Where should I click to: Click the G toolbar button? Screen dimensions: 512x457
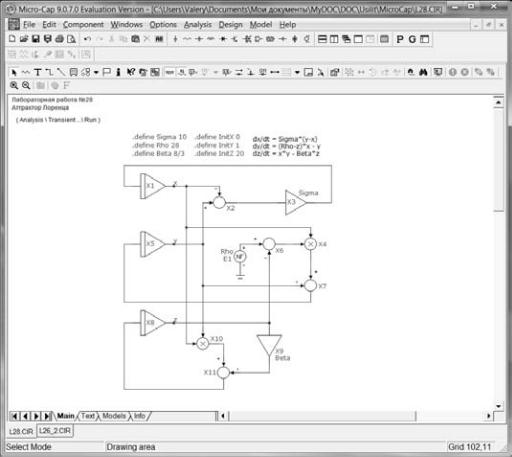[412, 39]
